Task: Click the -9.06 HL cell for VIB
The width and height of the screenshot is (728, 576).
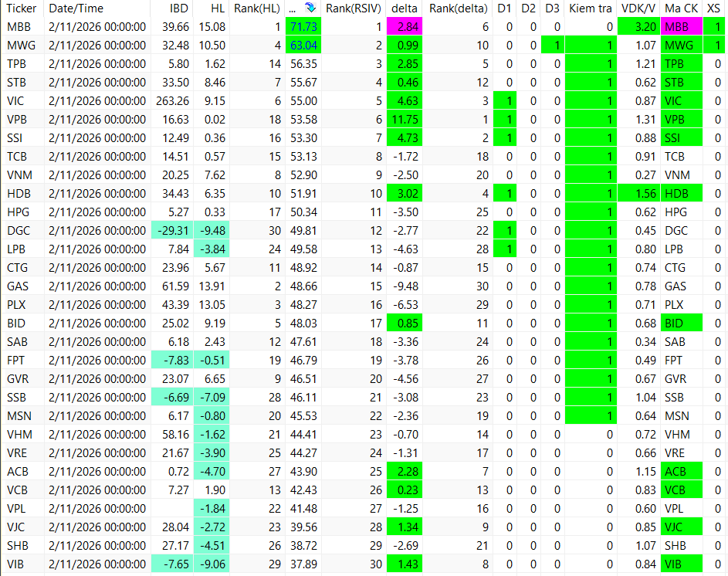Action: click(212, 564)
